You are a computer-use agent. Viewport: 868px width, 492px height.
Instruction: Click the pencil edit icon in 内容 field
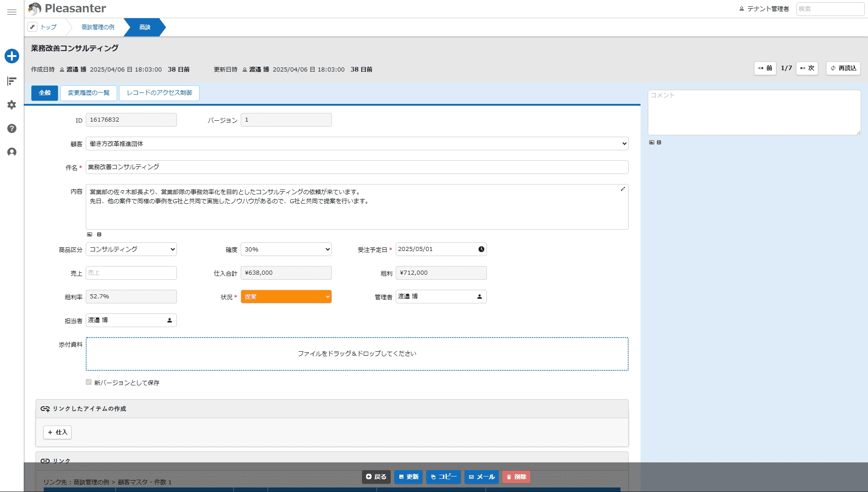[623, 189]
